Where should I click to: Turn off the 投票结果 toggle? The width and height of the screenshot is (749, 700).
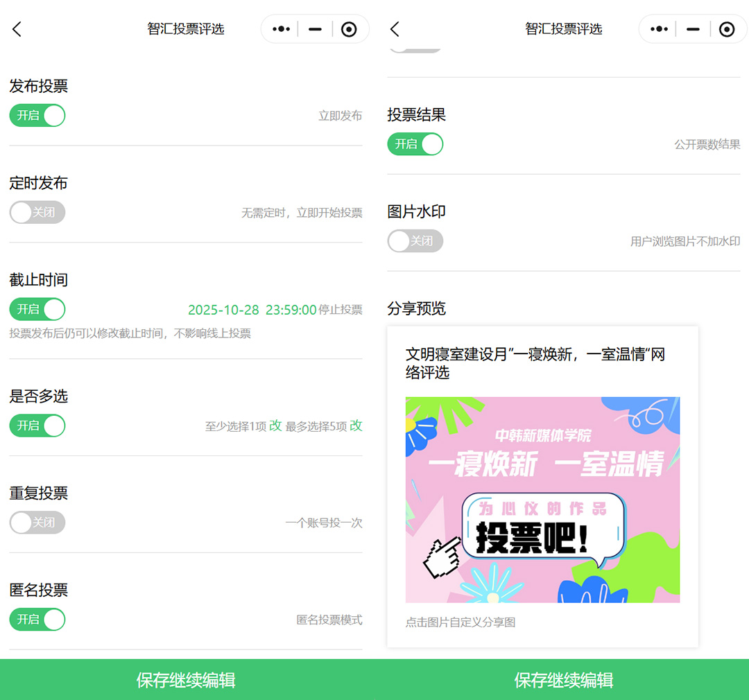(415, 144)
